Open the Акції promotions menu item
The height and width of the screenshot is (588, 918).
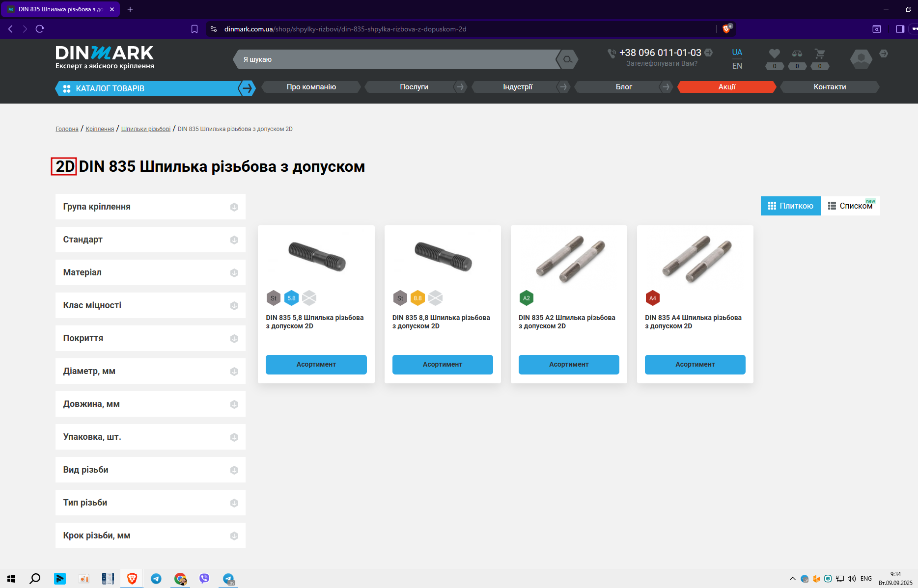[727, 87]
